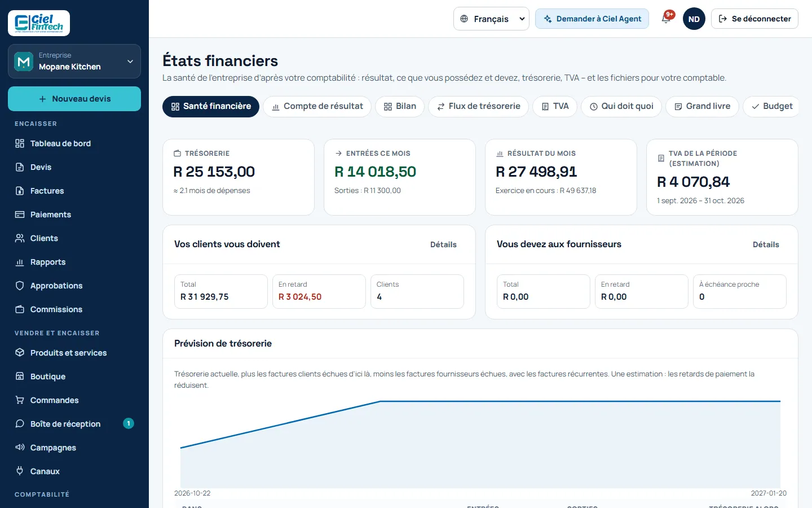Click the Boîte de réception badge 1

click(129, 423)
